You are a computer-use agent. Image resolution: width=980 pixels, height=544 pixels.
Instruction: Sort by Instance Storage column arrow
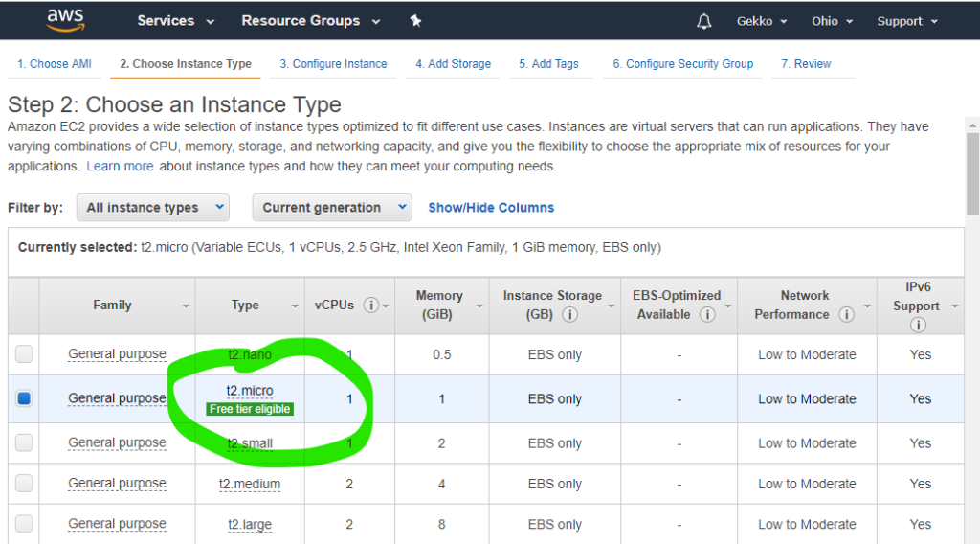tap(612, 306)
